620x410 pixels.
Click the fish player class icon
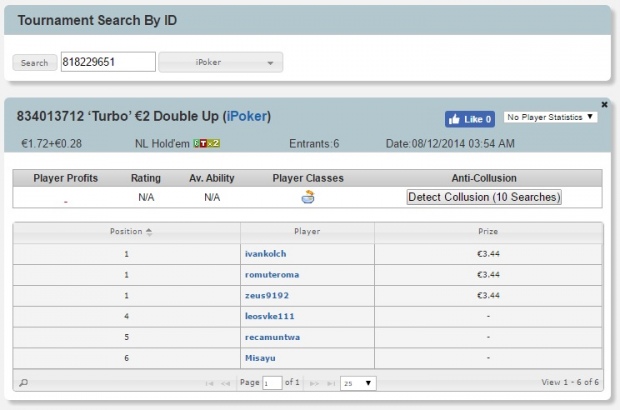pyautogui.click(x=308, y=196)
